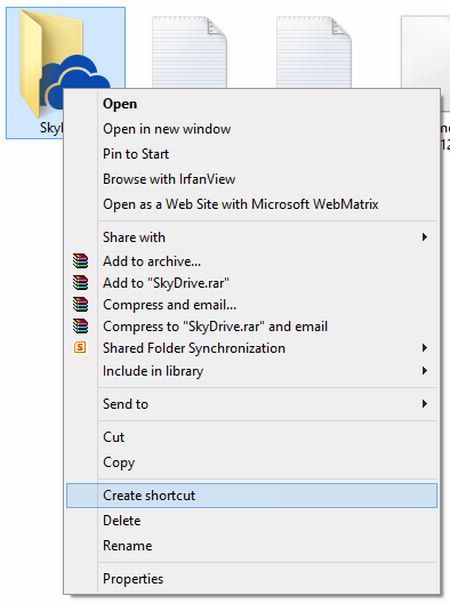
Task: Expand Shared Folder Synchronization submenu arrow
Action: point(424,348)
